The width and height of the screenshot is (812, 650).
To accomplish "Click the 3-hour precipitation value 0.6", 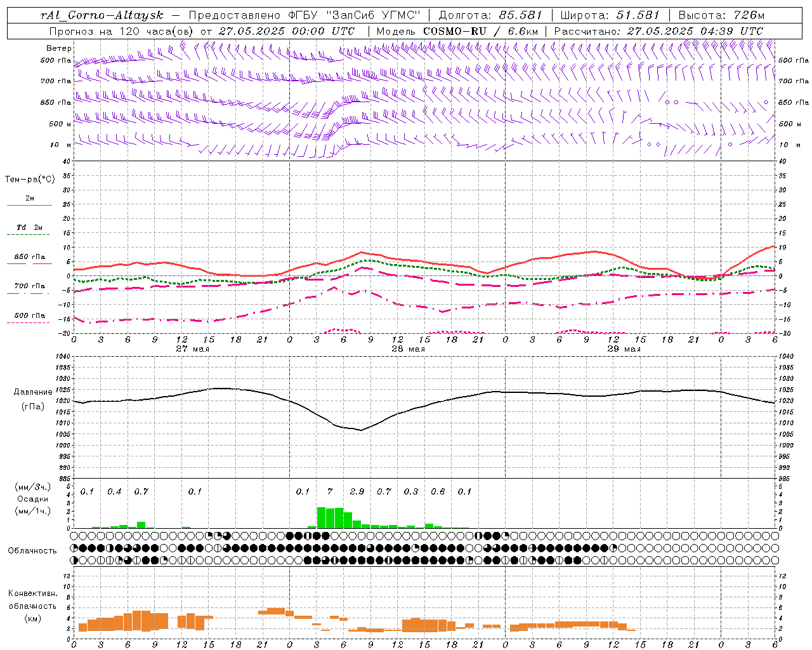I will (438, 492).
